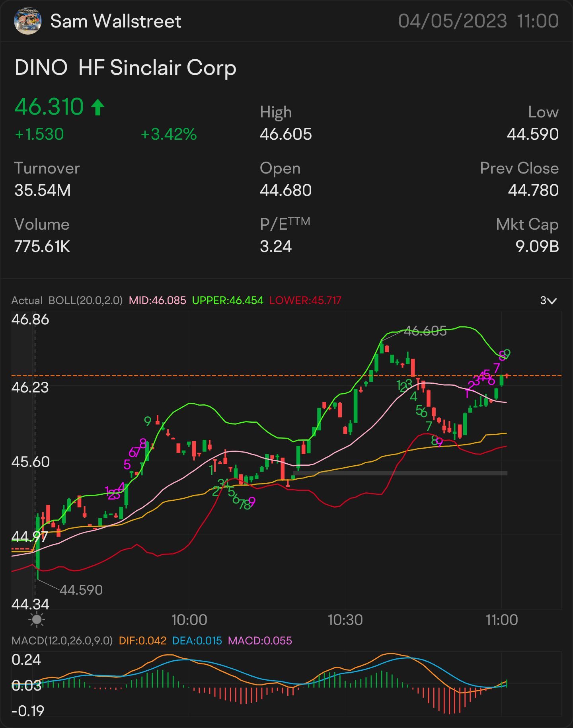The height and width of the screenshot is (728, 573).
Task: Tap the +1.530 price change
Action: (x=39, y=134)
